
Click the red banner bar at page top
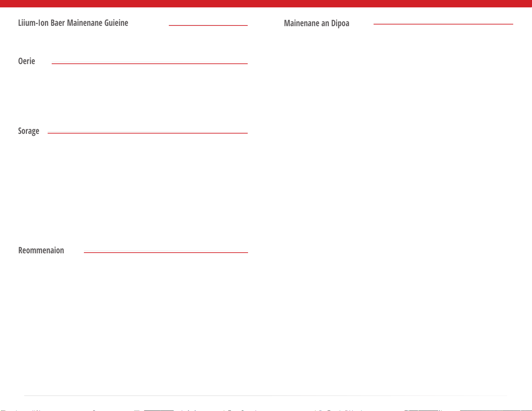[266, 3]
